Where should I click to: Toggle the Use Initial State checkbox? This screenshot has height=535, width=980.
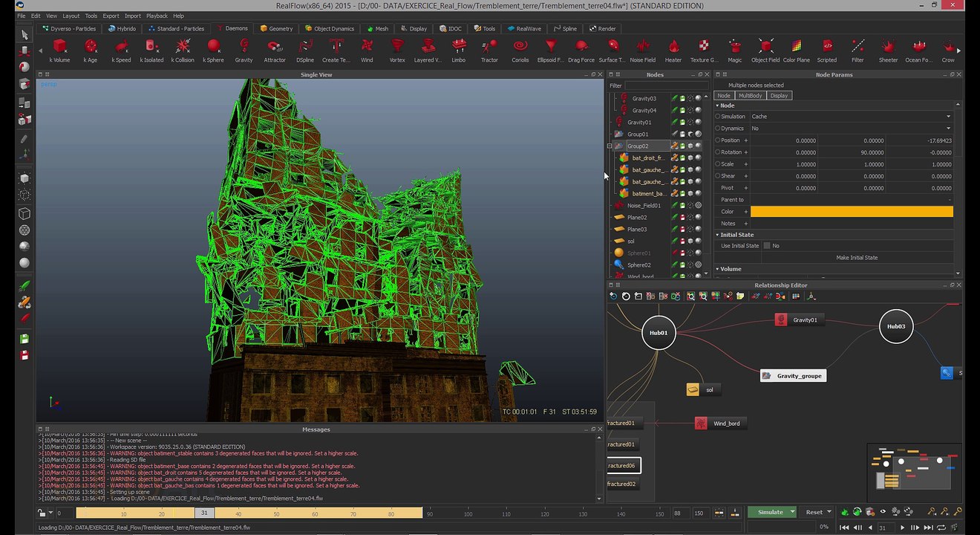tap(767, 246)
